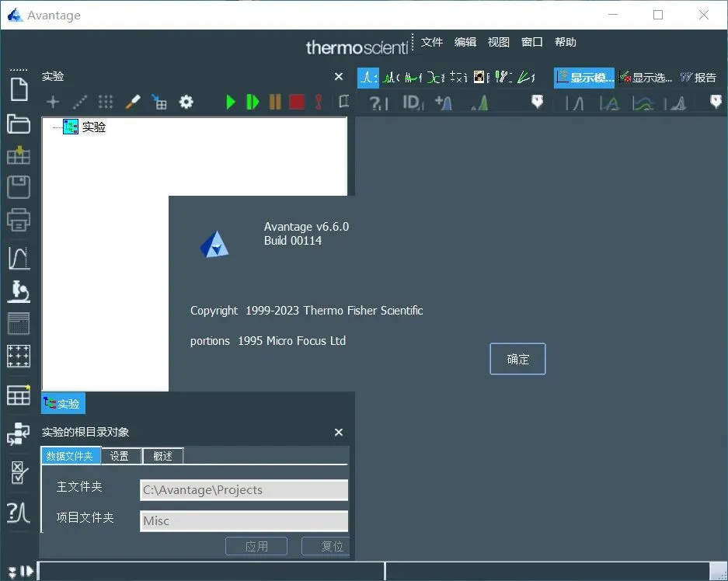Switch to the 概述 tab
The height and width of the screenshot is (581, 728).
pyautogui.click(x=163, y=456)
